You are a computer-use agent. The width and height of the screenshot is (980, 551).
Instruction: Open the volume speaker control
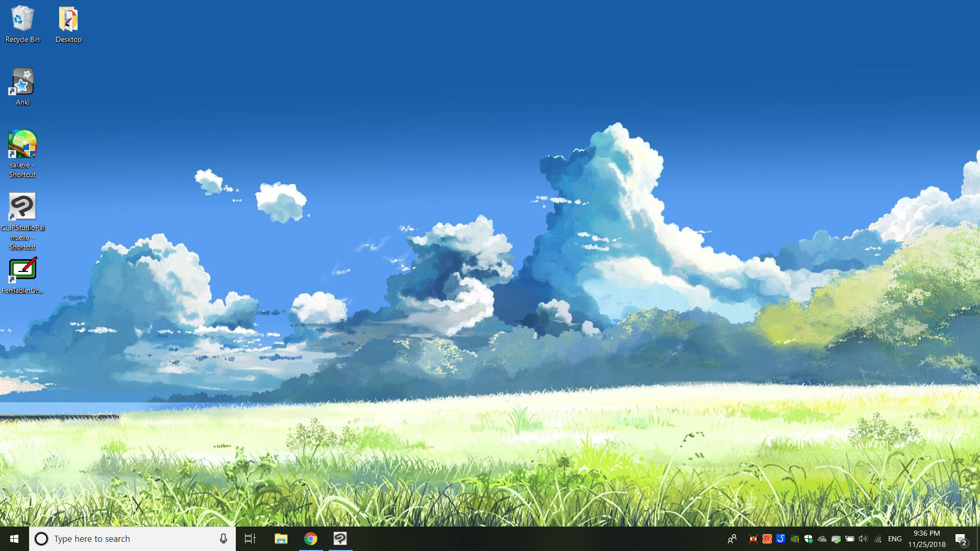point(863,539)
